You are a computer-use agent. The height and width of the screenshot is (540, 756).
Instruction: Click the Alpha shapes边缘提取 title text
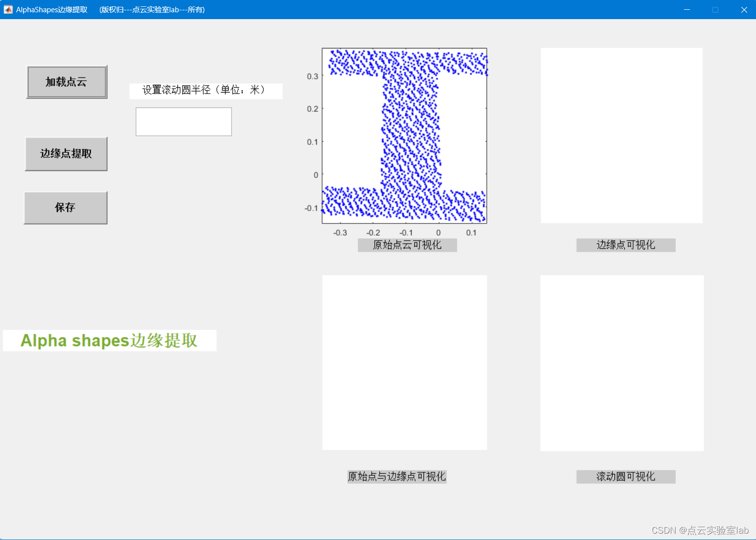coord(109,341)
